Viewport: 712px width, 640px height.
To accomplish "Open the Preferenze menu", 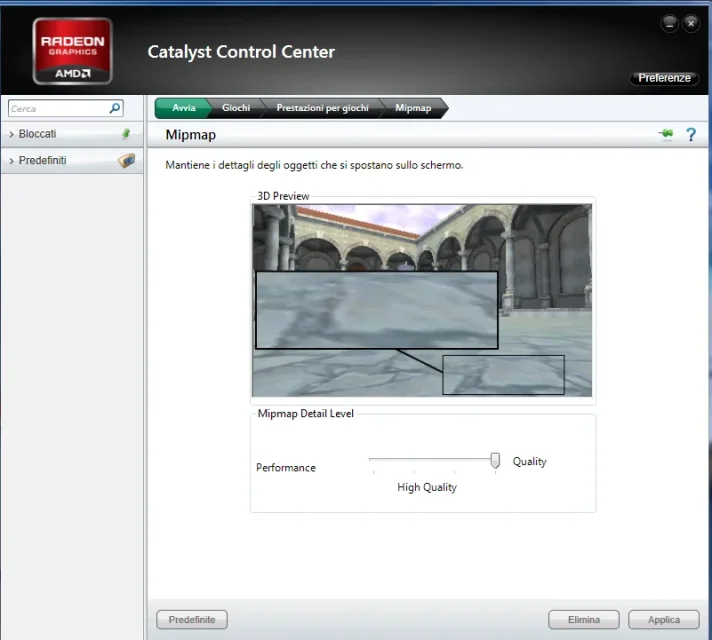I will tap(664, 78).
